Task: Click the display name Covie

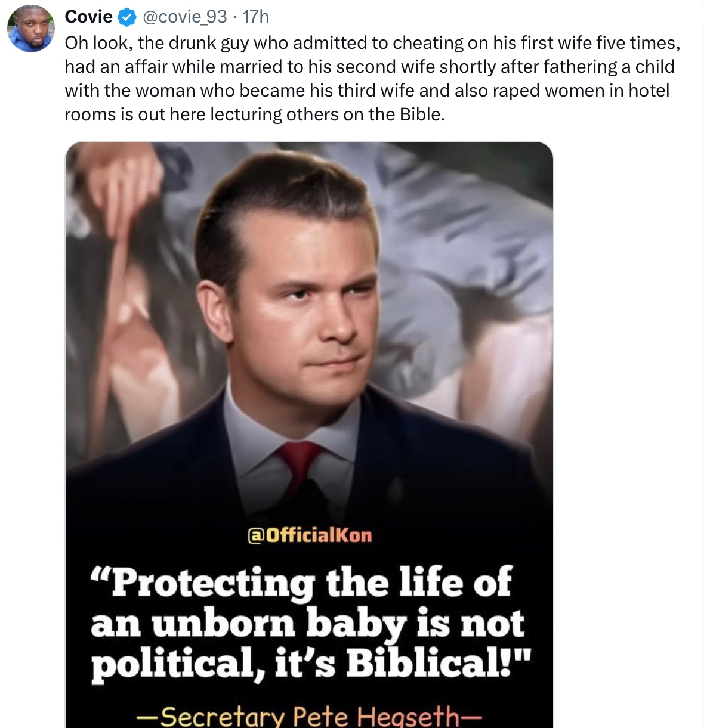Action: 88,17
